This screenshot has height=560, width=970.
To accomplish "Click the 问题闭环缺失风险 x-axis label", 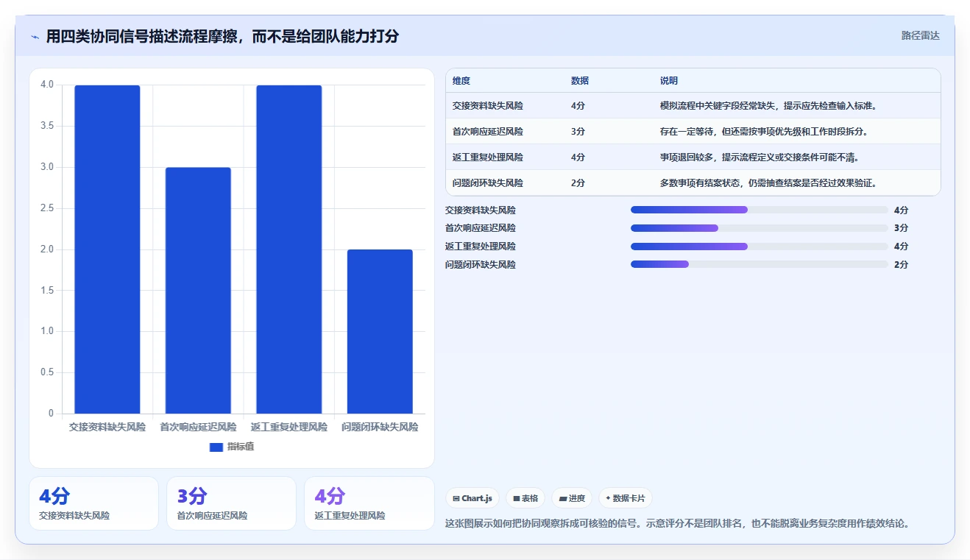I will point(380,428).
